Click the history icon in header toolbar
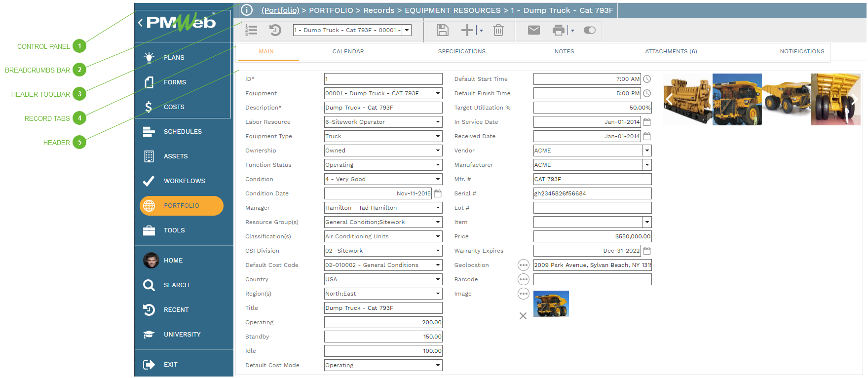Screen dimensions: 868x378 (x=275, y=31)
